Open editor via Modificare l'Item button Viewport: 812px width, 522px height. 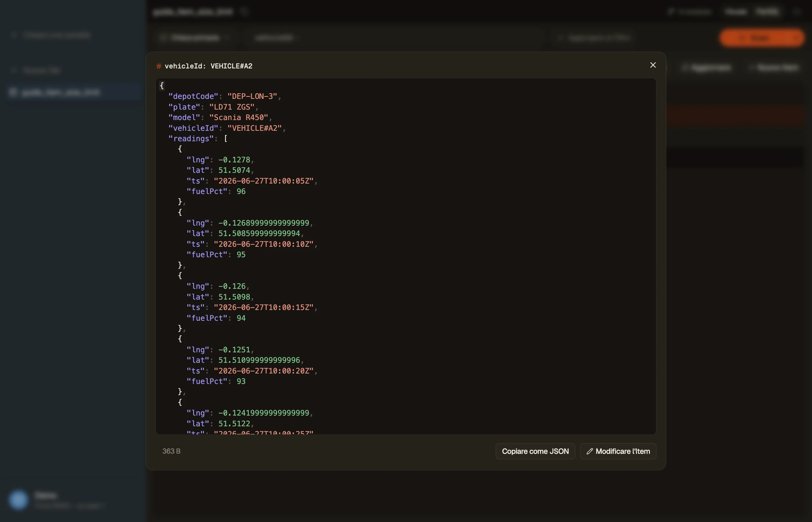point(618,451)
